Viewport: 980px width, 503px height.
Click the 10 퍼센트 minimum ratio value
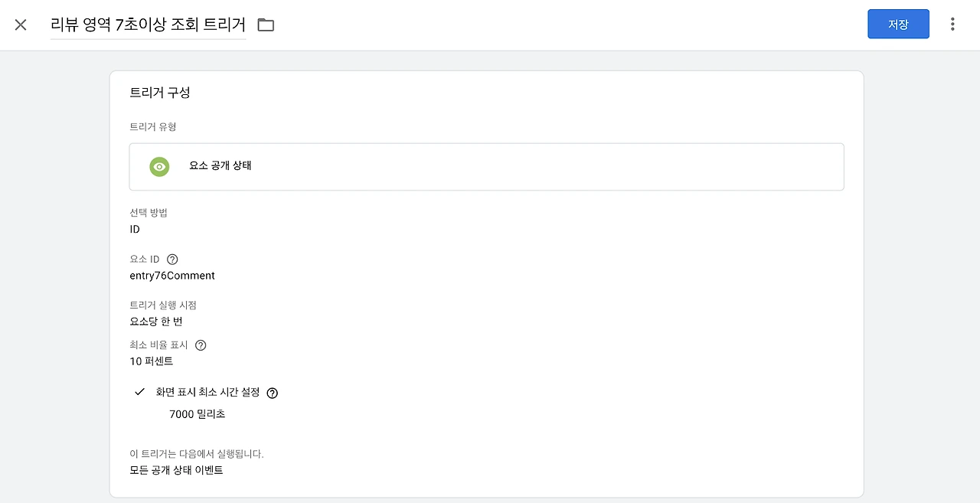[x=152, y=361]
